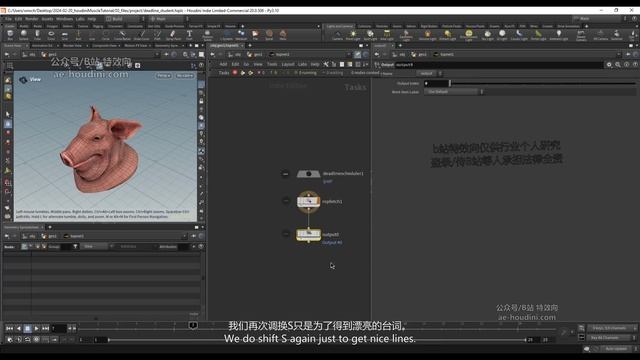This screenshot has width=640, height=360.
Task: Open the Persp viewport dropdown
Action: (163, 76)
